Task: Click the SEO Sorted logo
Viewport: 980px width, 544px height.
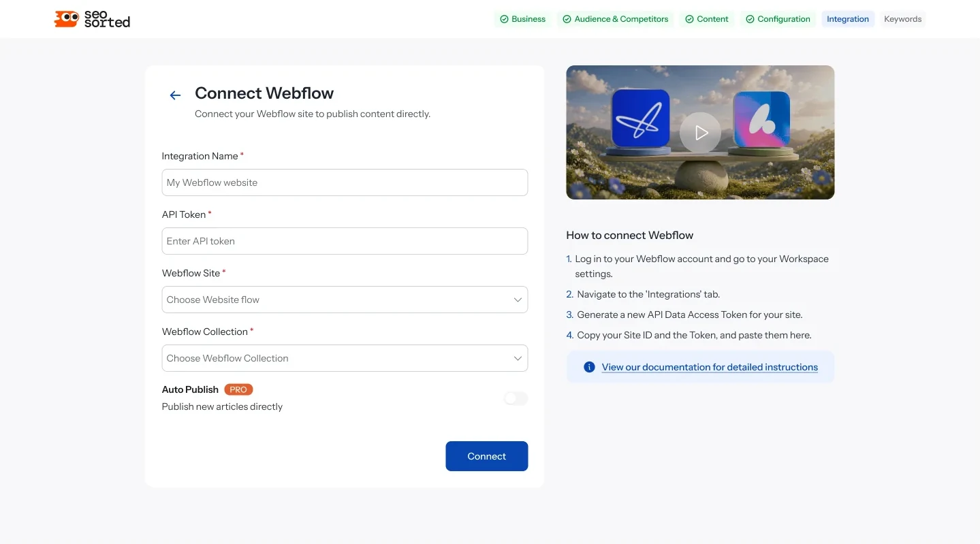Action: 92,19
